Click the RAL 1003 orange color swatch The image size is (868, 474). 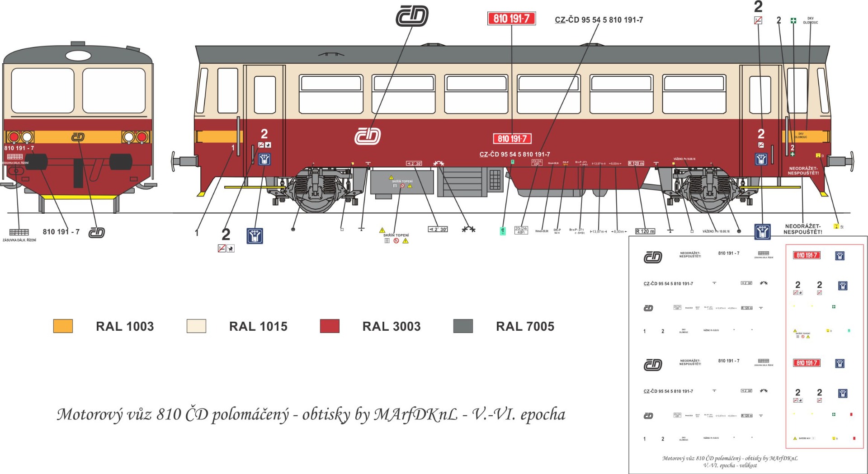63,326
